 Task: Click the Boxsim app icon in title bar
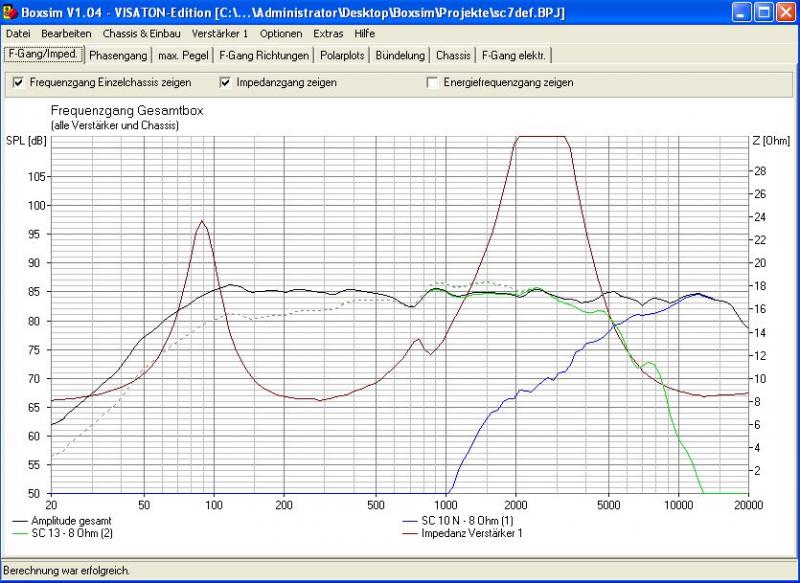[x=11, y=12]
